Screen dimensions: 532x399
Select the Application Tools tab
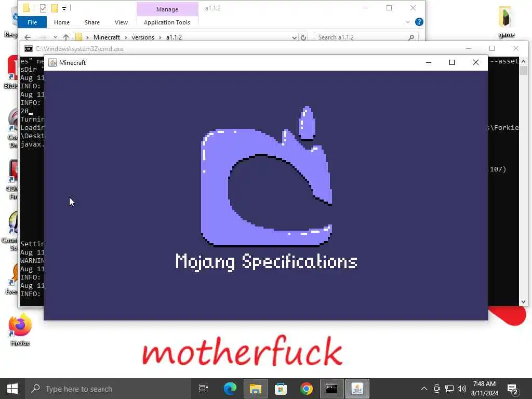(167, 22)
